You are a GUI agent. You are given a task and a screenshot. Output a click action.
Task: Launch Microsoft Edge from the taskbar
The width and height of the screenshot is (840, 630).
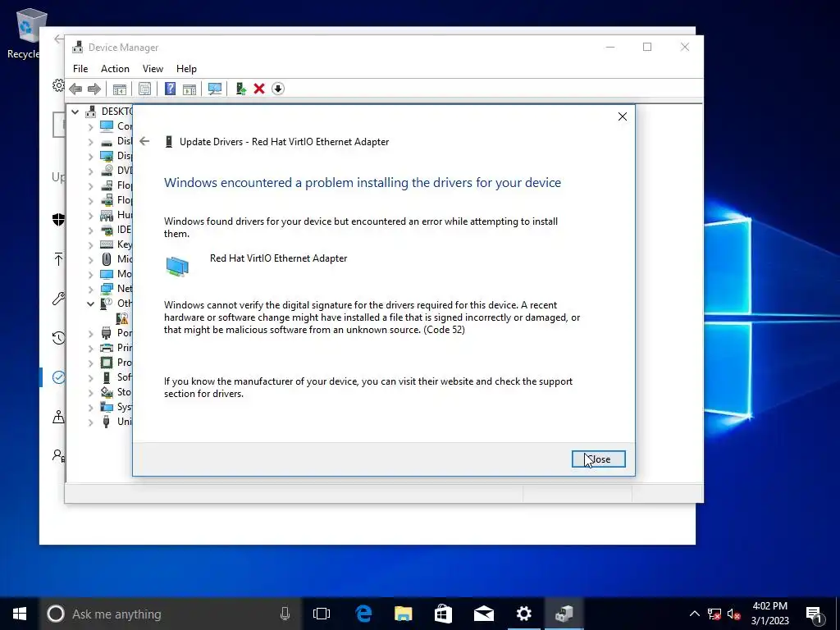[363, 614]
